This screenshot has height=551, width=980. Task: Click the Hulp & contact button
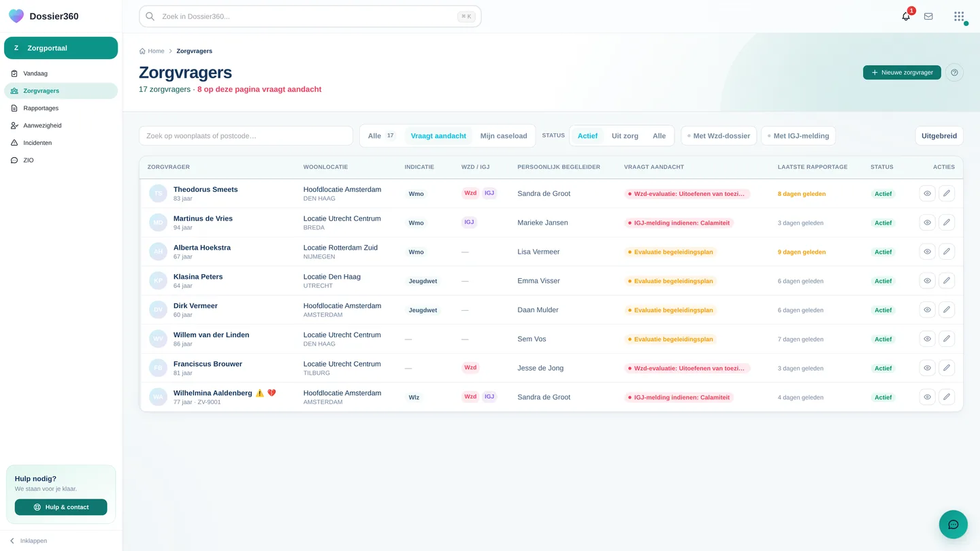click(x=61, y=507)
